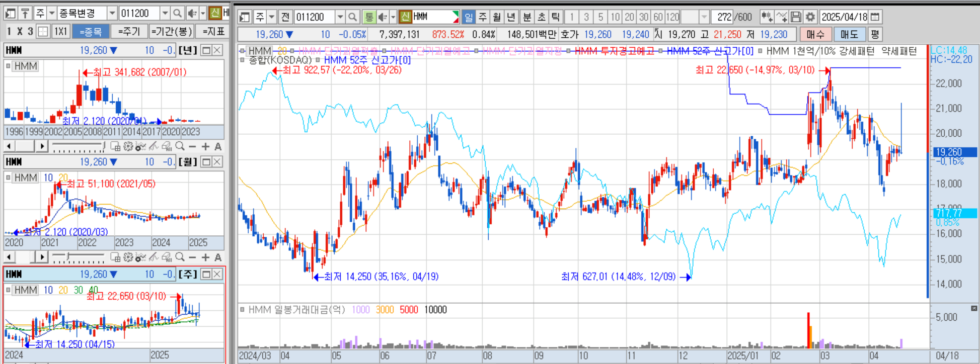Click the save diskette icon in main toolbar
Image resolution: width=980 pixels, height=364 pixels.
tap(796, 17)
